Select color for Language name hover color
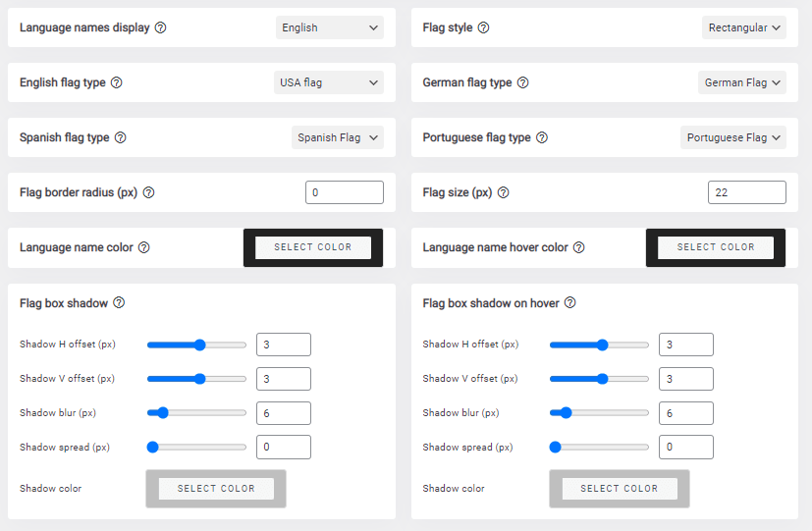Image resolution: width=812 pixels, height=531 pixels. click(716, 247)
